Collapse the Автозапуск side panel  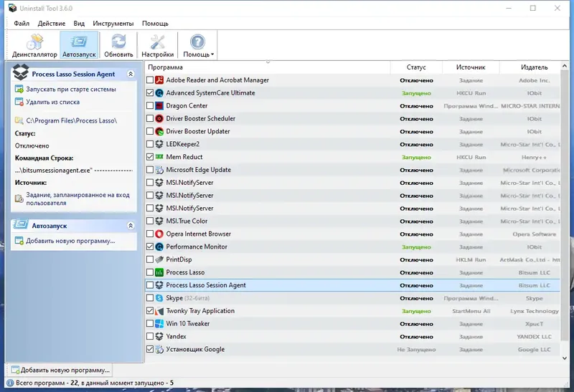[131, 226]
